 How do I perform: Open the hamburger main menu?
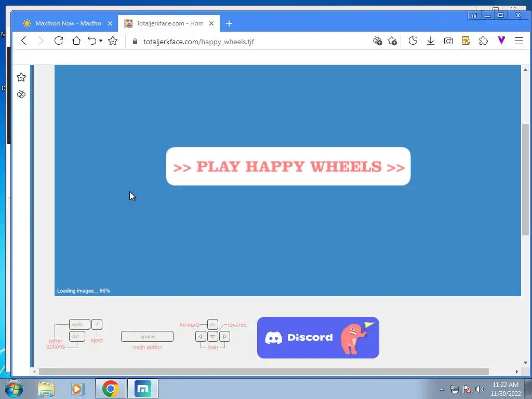click(x=519, y=41)
